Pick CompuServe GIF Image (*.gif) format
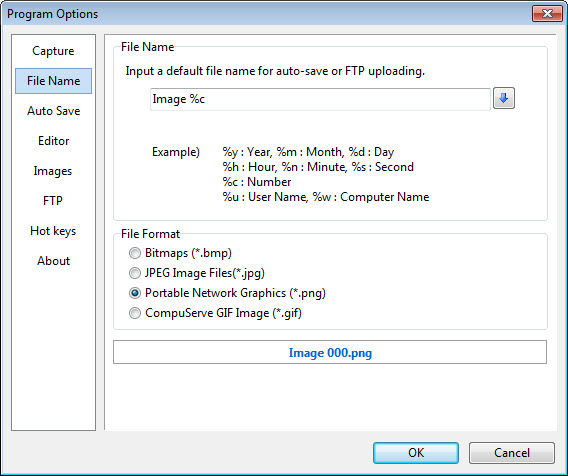Image resolution: width=568 pixels, height=476 pixels. (x=215, y=313)
